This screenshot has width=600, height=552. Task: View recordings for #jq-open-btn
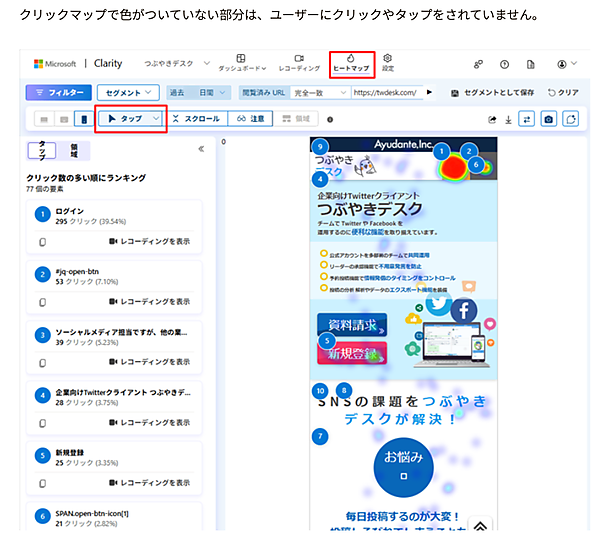pos(150,301)
